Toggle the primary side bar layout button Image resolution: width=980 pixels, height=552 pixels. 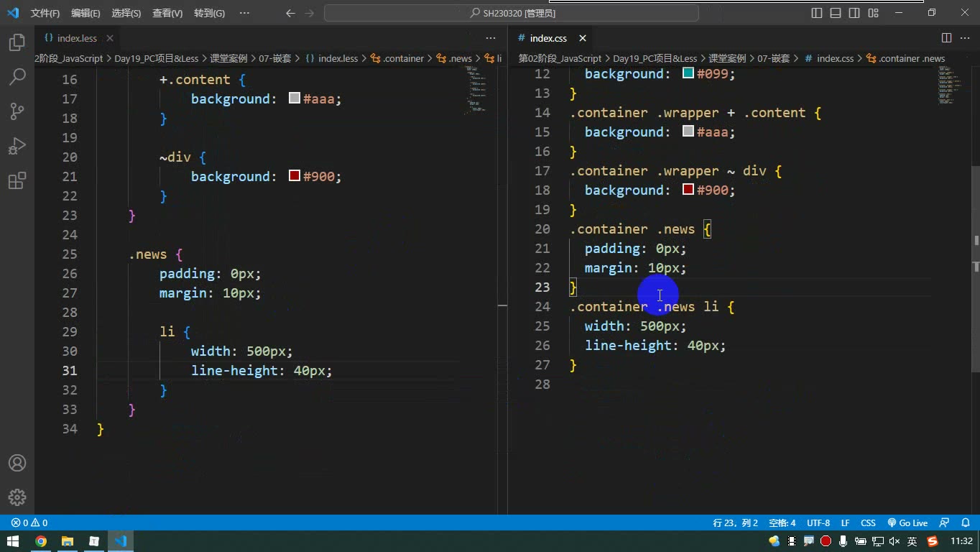pyautogui.click(x=817, y=13)
